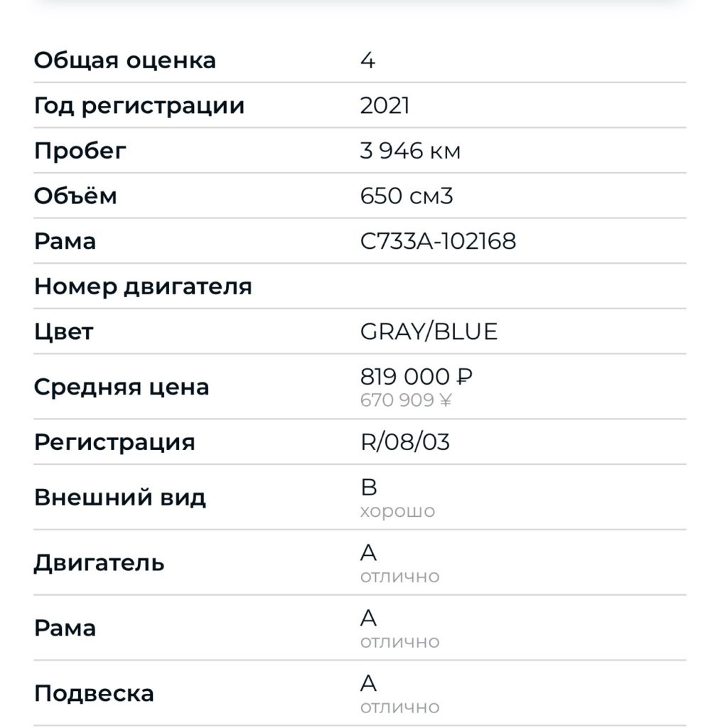Click the "Подвеска" label

point(94,693)
